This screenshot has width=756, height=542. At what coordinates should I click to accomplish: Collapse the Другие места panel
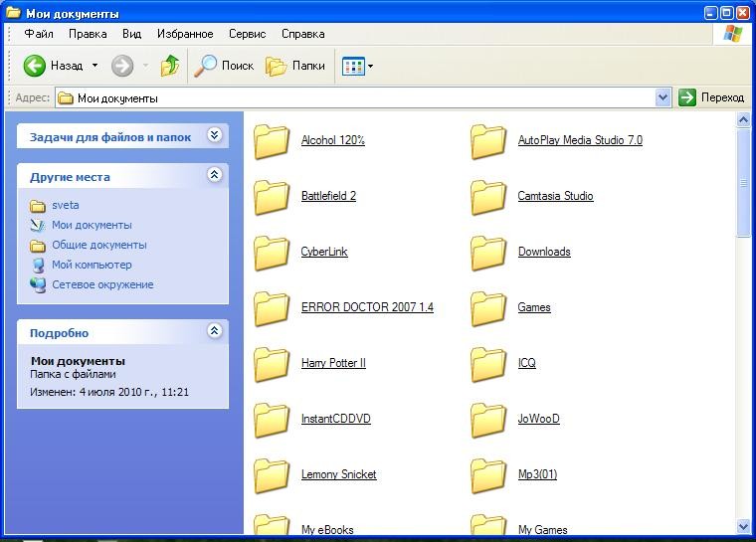(215, 175)
